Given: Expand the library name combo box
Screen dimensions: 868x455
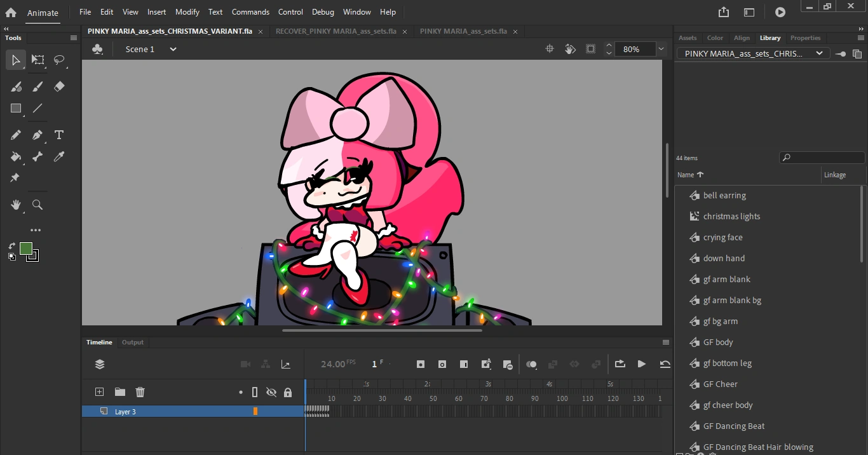Looking at the screenshot, I should point(818,53).
